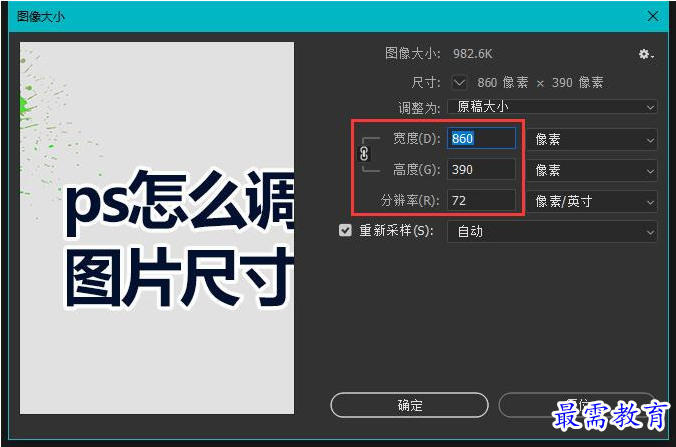
Task: Click the 高度(G): label
Action: pos(416,169)
